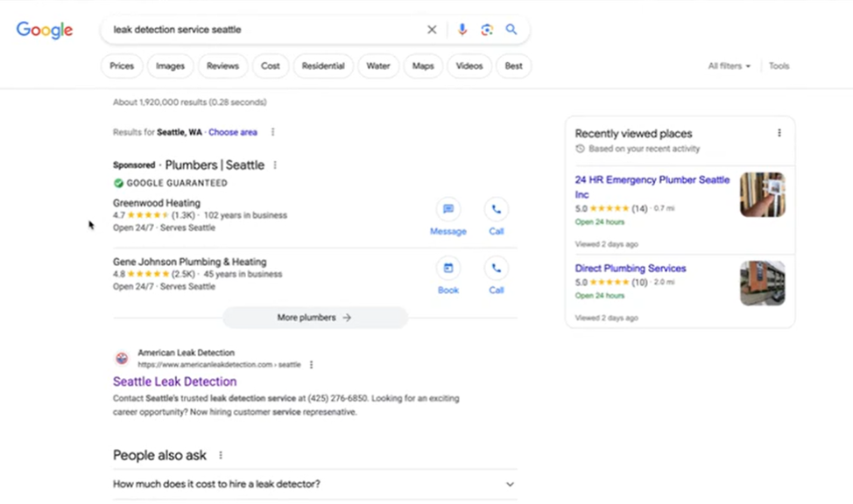853x504 pixels.
Task: Click the voice search microphone icon
Action: (462, 29)
